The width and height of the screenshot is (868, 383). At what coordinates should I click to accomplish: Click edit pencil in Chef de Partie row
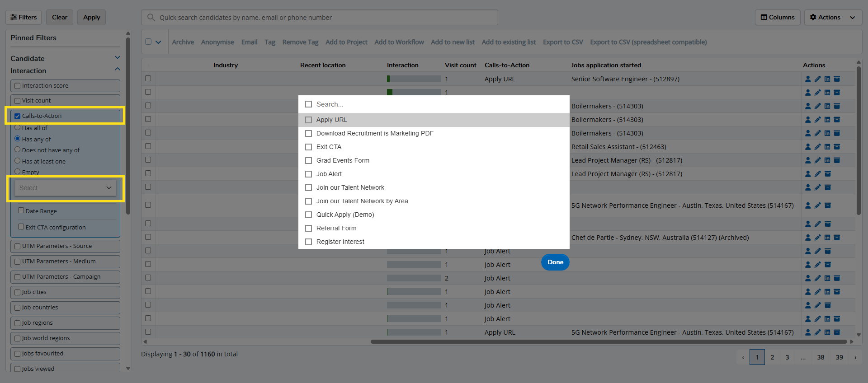tap(817, 238)
